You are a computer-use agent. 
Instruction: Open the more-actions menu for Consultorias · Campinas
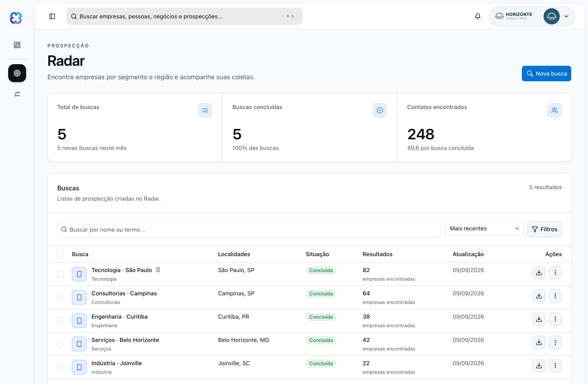coord(555,296)
